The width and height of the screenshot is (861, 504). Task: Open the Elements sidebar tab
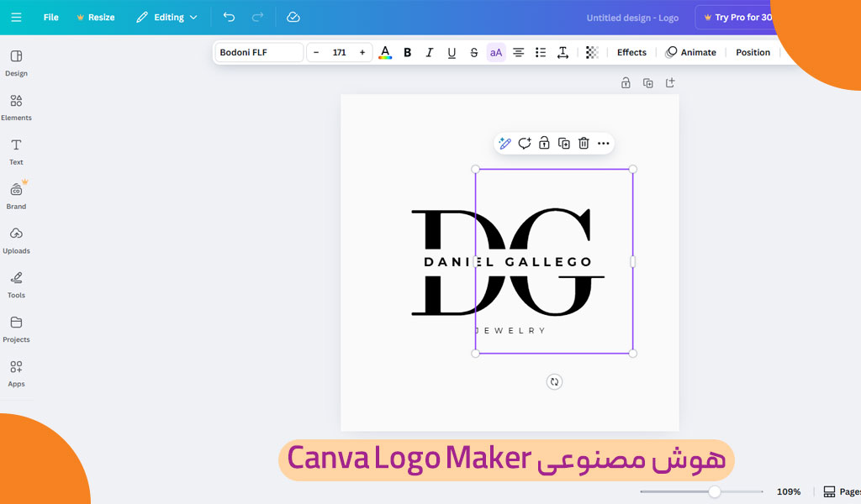[16, 108]
